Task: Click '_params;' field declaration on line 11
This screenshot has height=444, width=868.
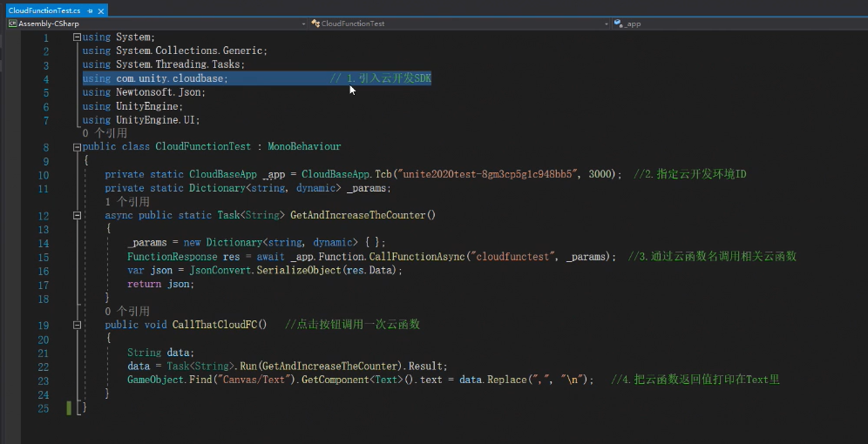Action: click(x=369, y=188)
